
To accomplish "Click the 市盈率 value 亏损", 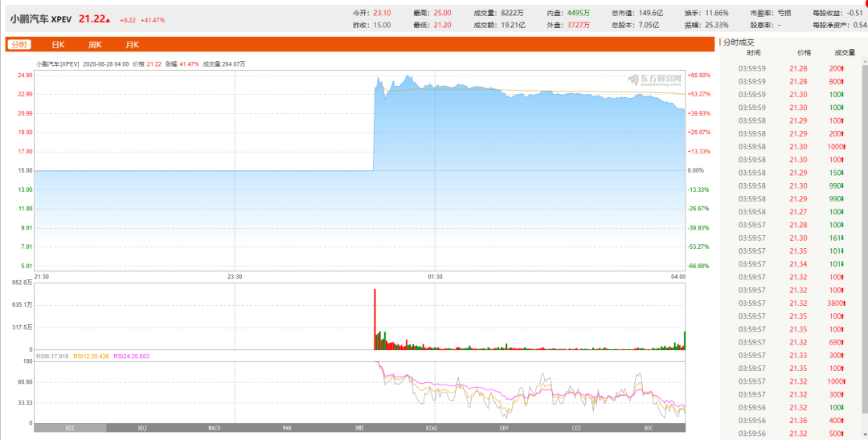I will [x=784, y=13].
